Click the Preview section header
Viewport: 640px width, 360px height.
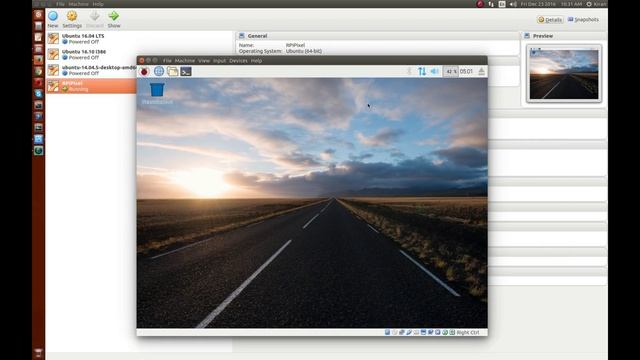pos(564,36)
